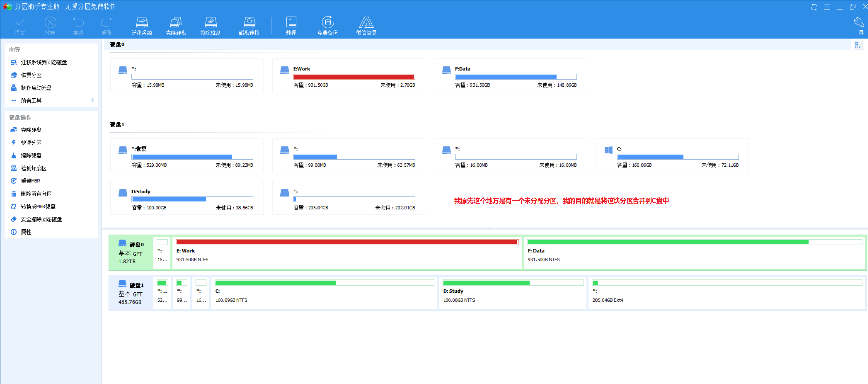Toggle the partition view layout icon
This screenshot has width=868, height=384.
(858, 45)
